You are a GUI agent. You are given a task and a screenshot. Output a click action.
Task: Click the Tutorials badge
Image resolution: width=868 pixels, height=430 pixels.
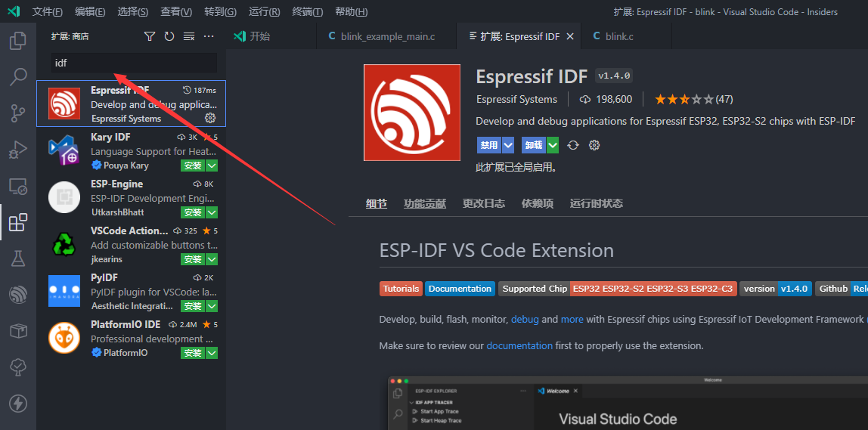click(x=401, y=289)
